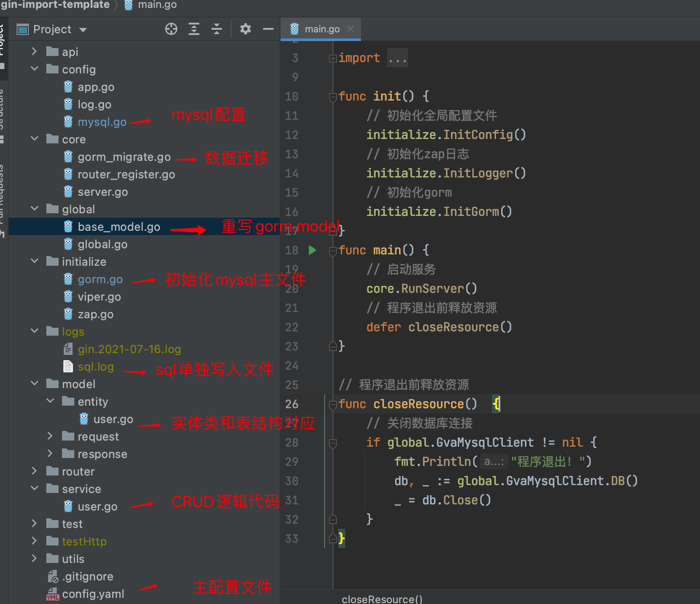Image resolution: width=700 pixels, height=604 pixels.
Task: Run main function via gutter arrow
Action: pyautogui.click(x=312, y=250)
